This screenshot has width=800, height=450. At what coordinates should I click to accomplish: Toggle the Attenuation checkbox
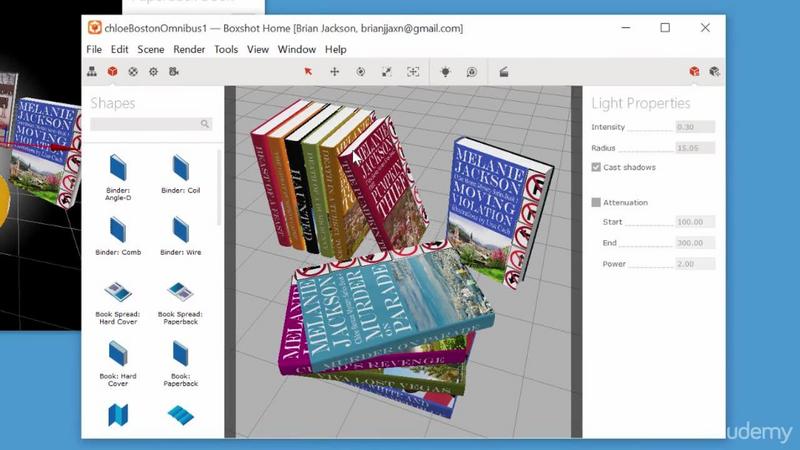(x=596, y=202)
